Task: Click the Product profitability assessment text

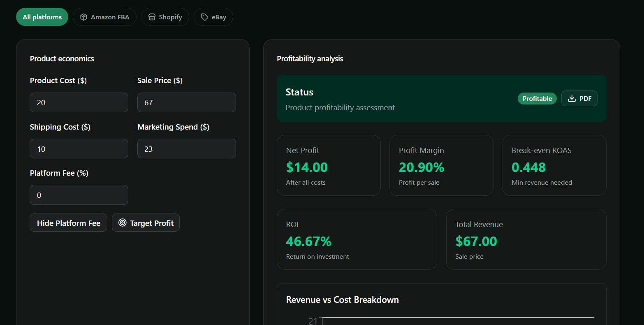Action: click(x=340, y=107)
